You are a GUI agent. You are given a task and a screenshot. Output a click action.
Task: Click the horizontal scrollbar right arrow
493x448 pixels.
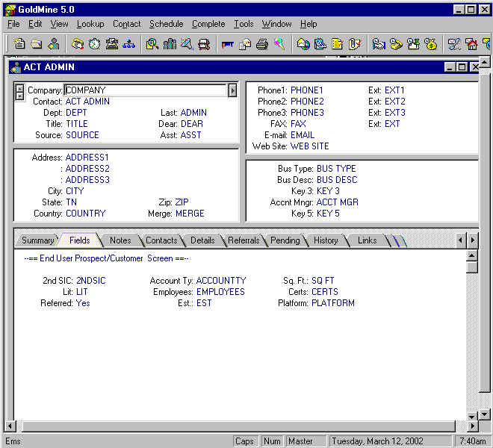tap(473, 426)
